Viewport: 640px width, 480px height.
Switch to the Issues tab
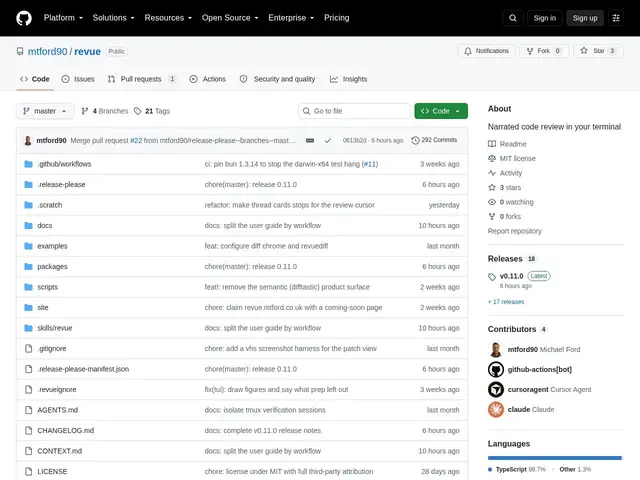(x=78, y=79)
